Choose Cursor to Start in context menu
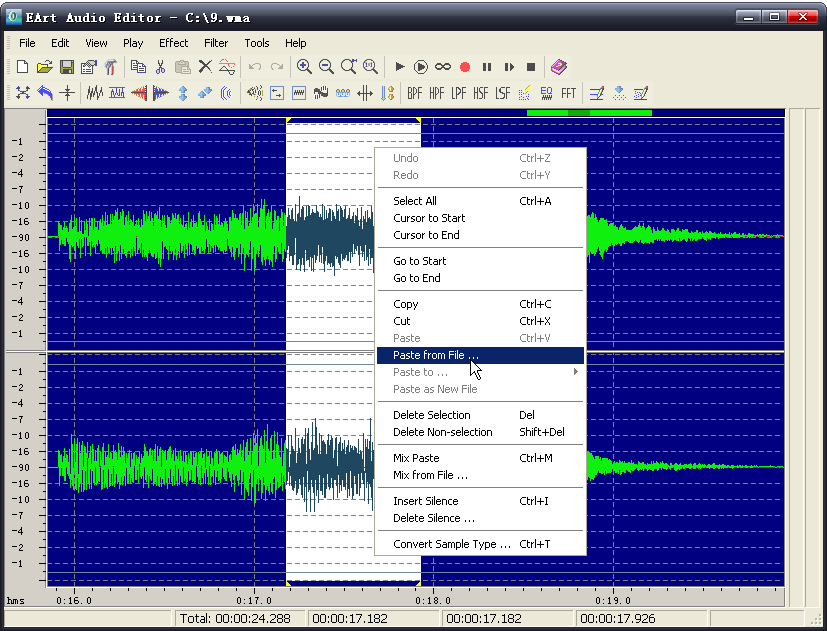 pos(480,218)
